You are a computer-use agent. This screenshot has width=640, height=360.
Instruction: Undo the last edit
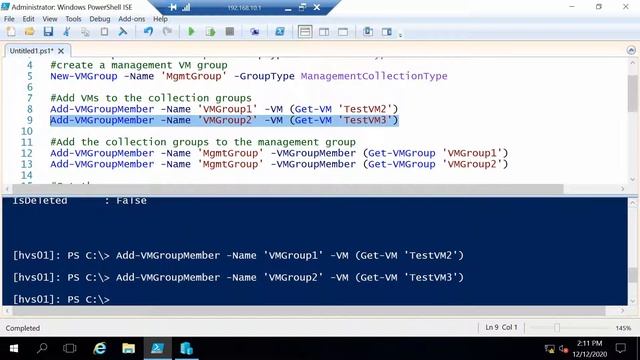point(149,32)
